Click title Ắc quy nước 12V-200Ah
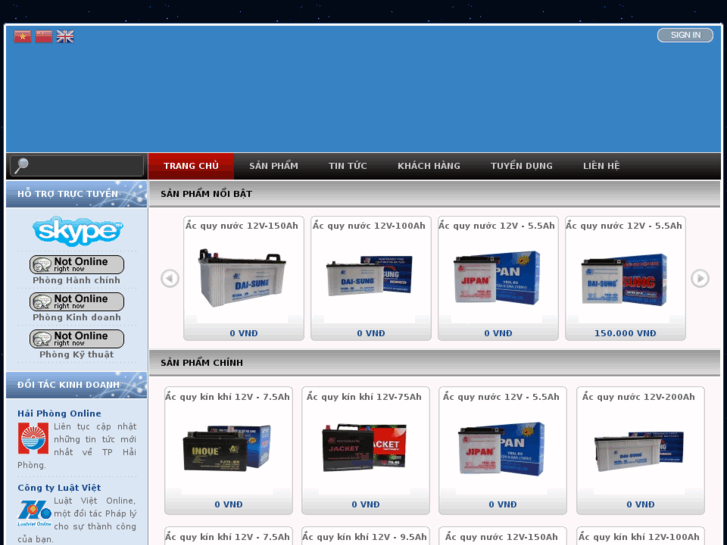727x545 pixels. pos(639,397)
